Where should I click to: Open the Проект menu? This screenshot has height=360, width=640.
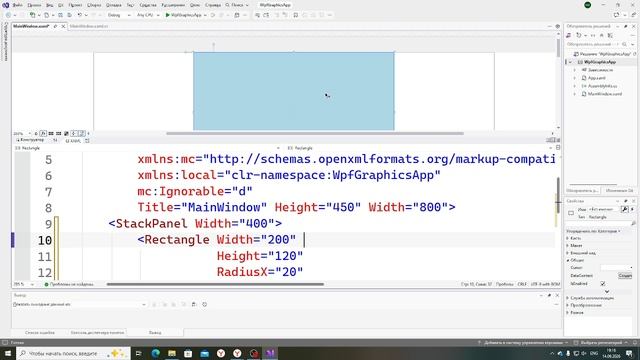(x=75, y=5)
